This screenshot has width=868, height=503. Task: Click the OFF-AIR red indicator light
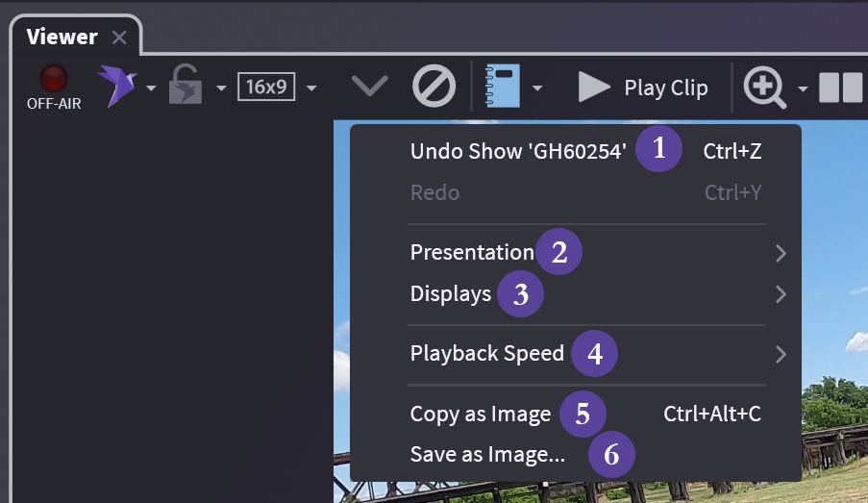click(x=53, y=79)
